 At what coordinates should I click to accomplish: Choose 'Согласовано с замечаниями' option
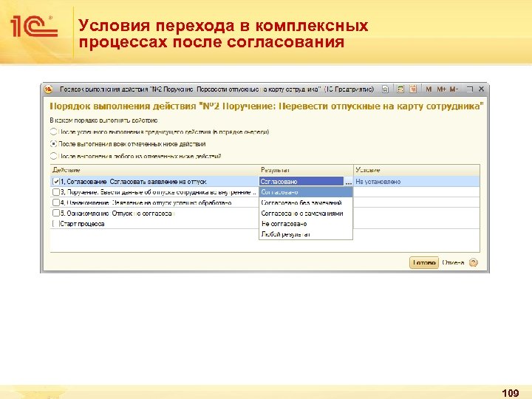point(306,214)
